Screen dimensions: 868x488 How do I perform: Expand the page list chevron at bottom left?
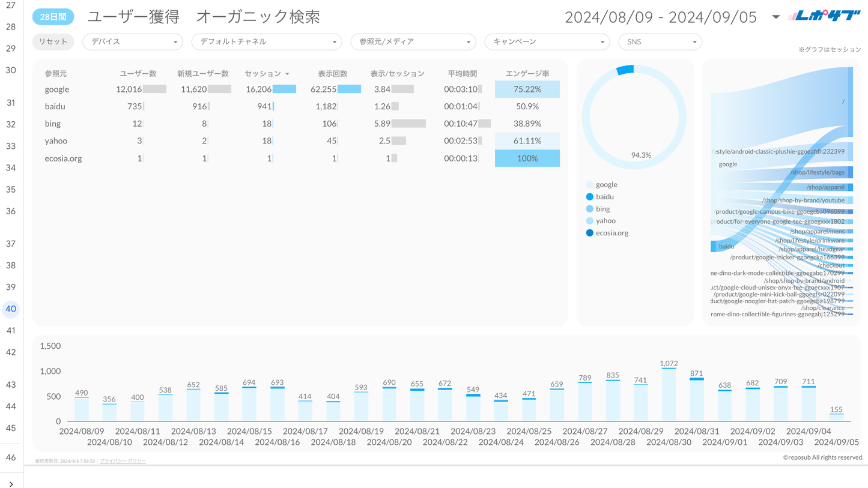click(11, 483)
